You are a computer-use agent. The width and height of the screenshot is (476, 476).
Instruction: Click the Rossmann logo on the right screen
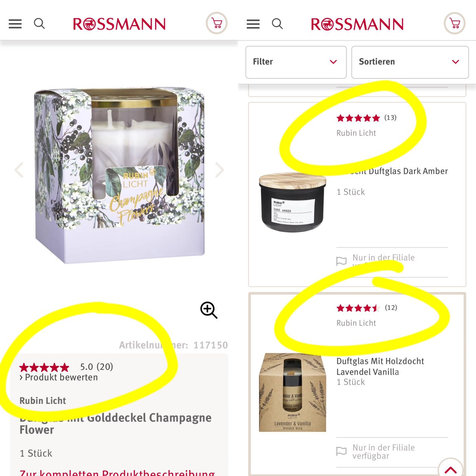pyautogui.click(x=357, y=24)
